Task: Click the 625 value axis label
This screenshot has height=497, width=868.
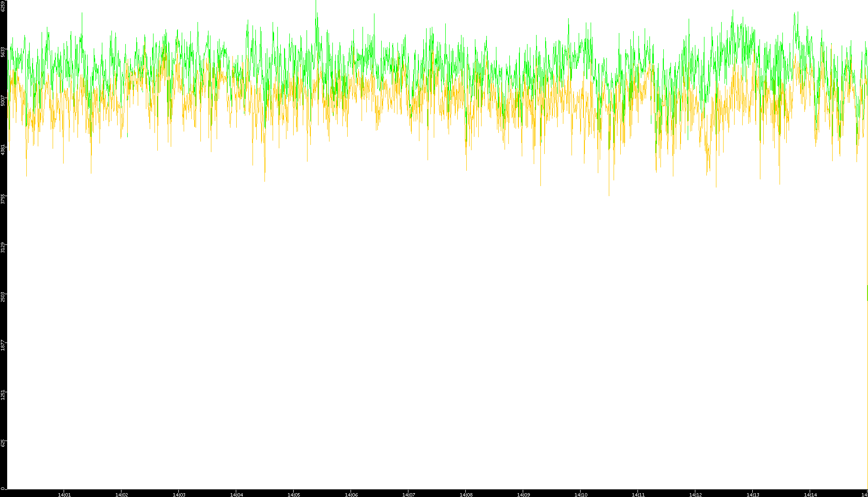Action: 3,443
